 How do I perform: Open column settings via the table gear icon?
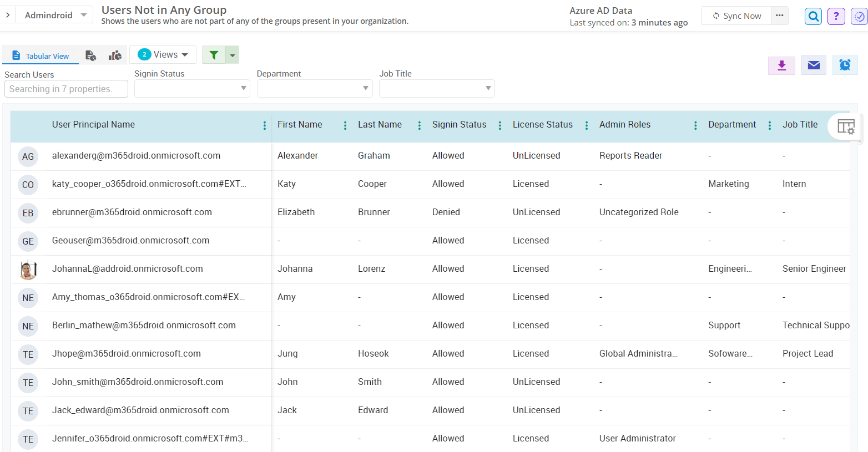[x=846, y=126]
